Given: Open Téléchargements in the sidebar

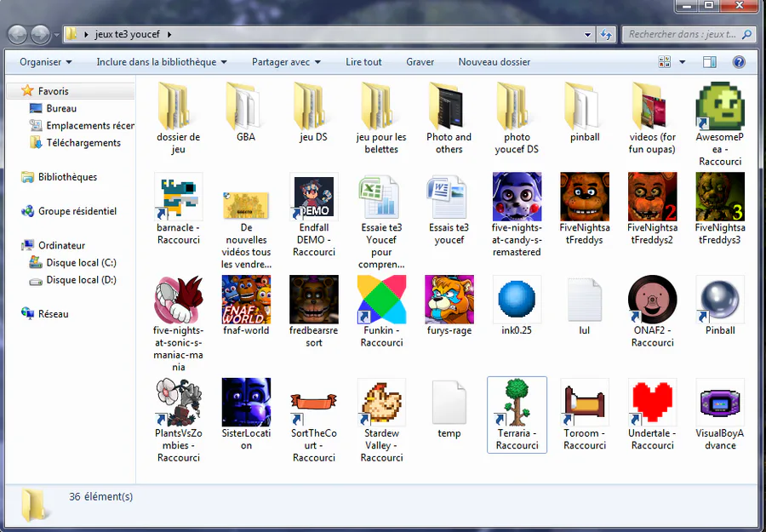Looking at the screenshot, I should click(75, 143).
